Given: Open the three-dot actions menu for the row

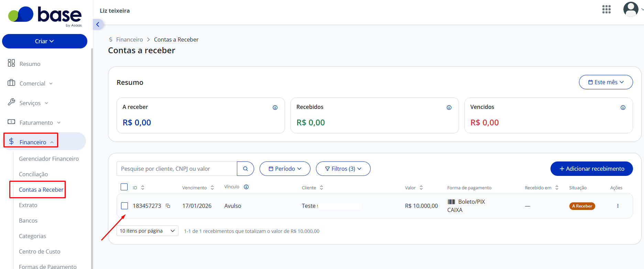Looking at the screenshot, I should click(x=618, y=206).
